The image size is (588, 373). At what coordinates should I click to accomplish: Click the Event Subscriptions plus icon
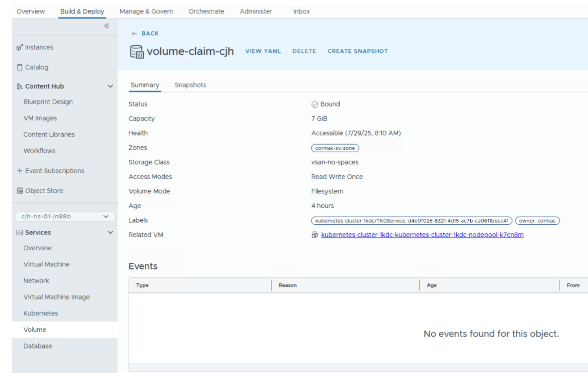pyautogui.click(x=19, y=171)
